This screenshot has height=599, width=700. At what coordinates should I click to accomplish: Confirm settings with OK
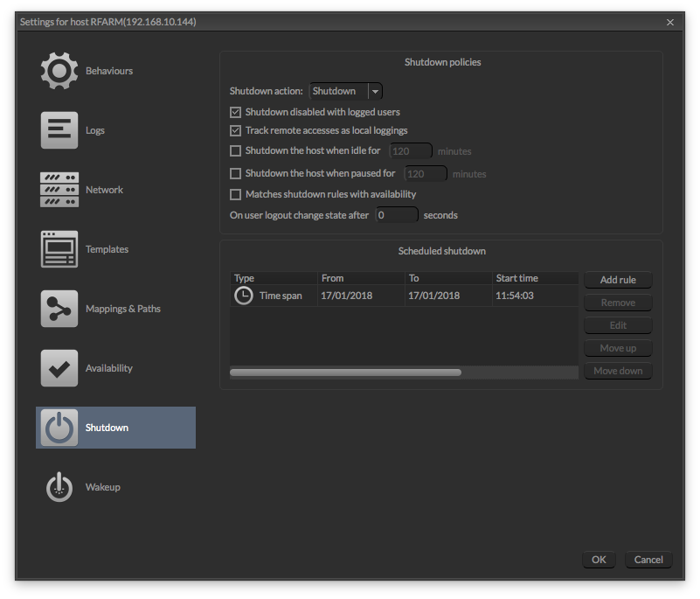(599, 560)
